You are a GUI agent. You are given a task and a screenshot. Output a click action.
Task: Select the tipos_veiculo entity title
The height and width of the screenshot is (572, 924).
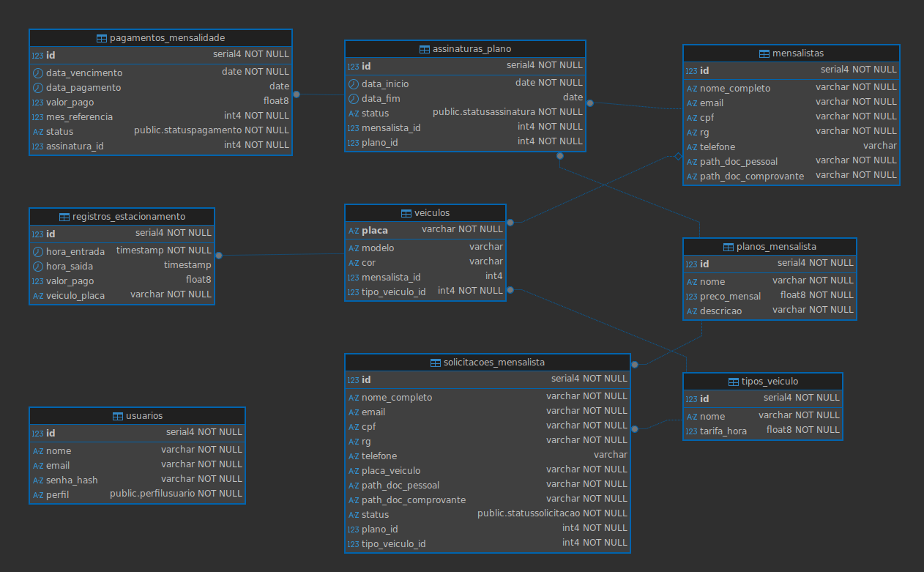click(x=762, y=382)
